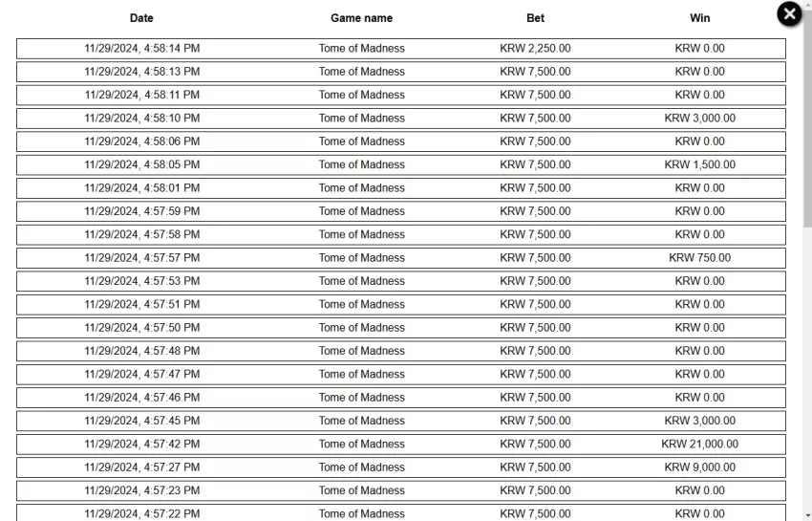The image size is (812, 521).
Task: Select the 4:57:53 PM history row
Action: click(401, 281)
